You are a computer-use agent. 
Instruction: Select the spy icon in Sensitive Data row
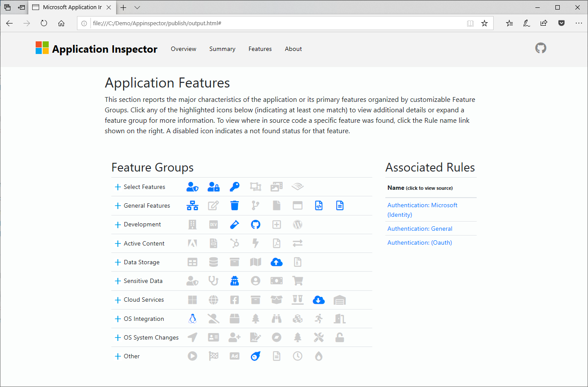[x=234, y=281]
